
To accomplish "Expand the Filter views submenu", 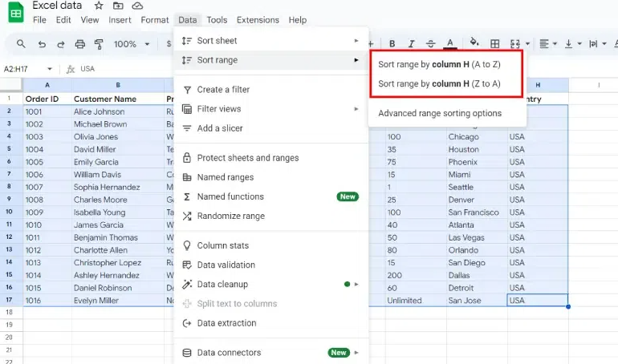I will [x=270, y=109].
